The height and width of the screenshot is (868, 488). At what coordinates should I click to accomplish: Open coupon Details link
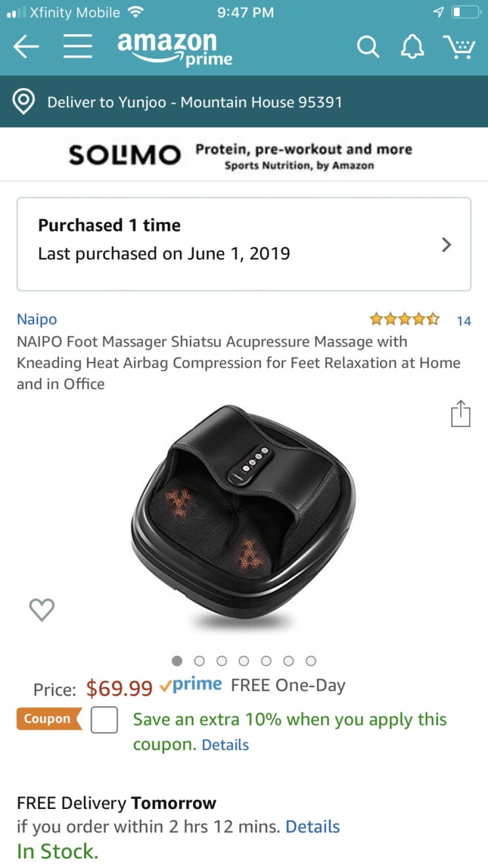(225, 744)
